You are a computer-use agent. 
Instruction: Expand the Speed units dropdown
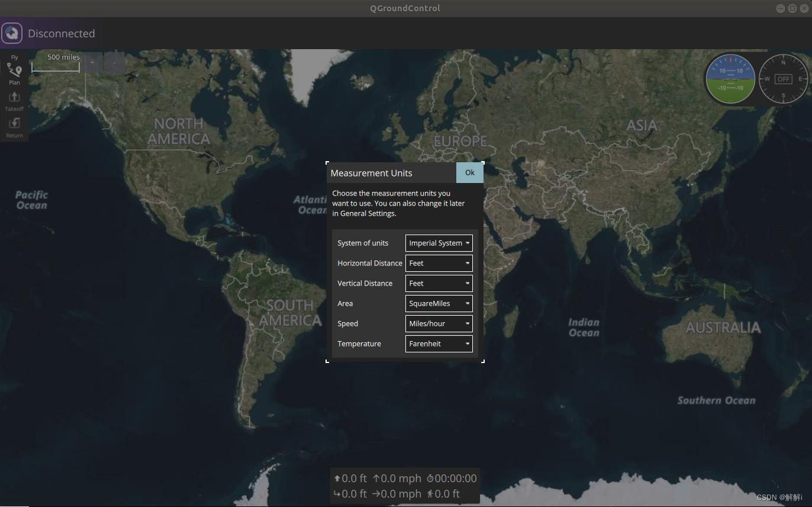pyautogui.click(x=439, y=323)
